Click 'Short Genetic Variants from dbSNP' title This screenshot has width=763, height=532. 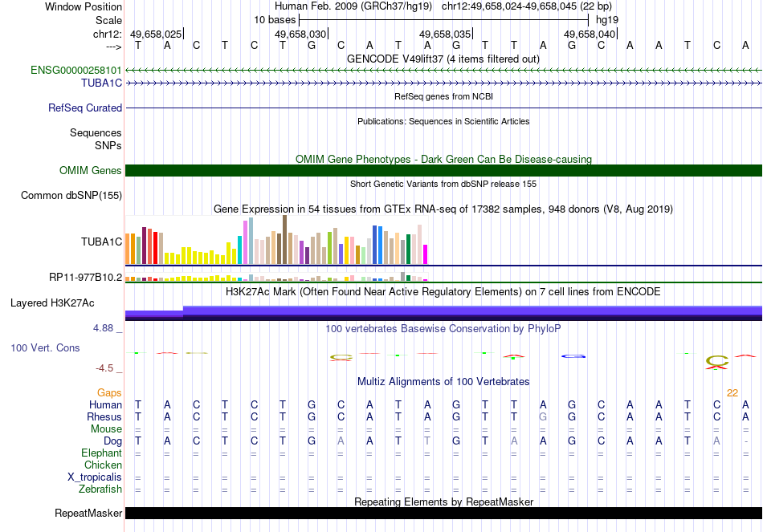coord(443,184)
